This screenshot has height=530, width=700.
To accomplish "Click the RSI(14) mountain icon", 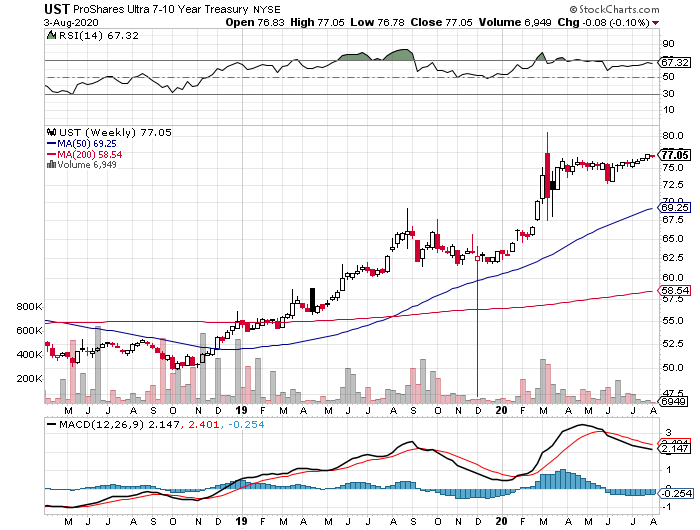I will [x=51, y=35].
